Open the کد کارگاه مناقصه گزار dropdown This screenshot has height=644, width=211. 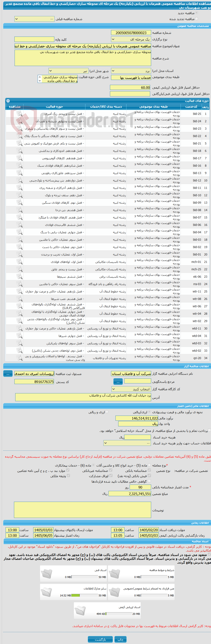[x=131, y=389]
